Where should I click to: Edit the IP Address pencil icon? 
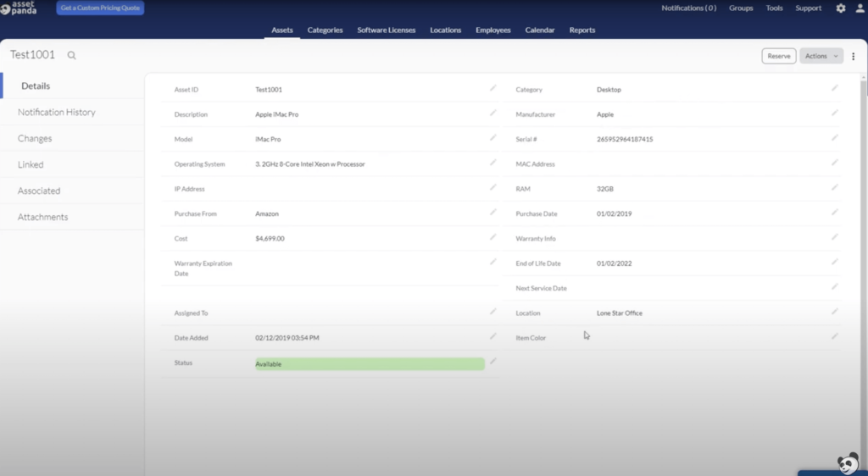tap(492, 187)
